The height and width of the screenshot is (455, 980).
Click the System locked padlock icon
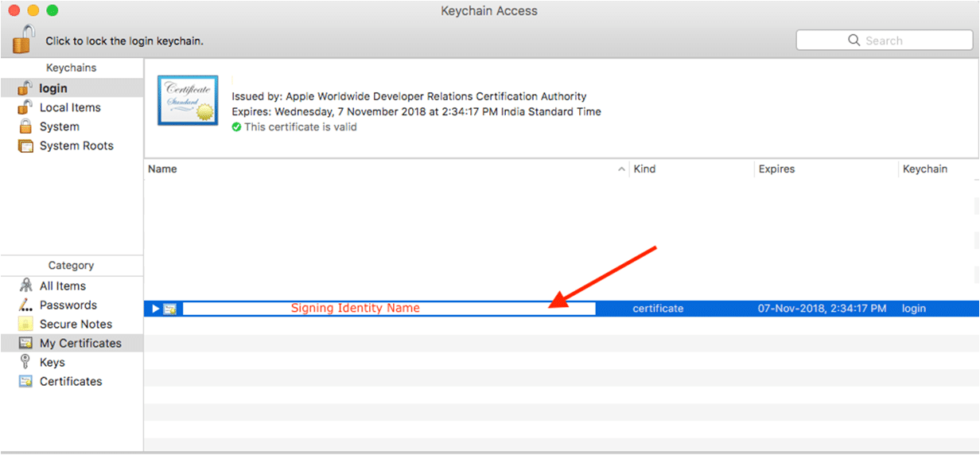(x=25, y=126)
